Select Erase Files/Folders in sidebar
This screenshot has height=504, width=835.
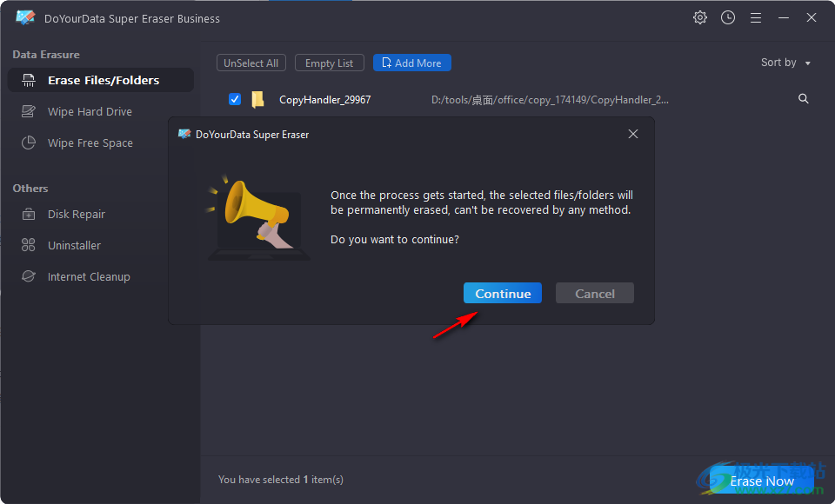pyautogui.click(x=101, y=80)
